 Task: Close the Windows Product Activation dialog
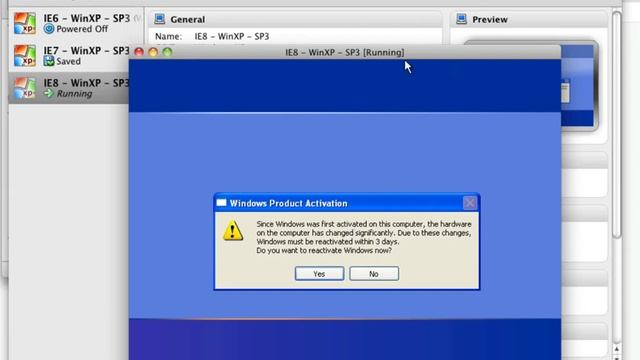point(469,203)
